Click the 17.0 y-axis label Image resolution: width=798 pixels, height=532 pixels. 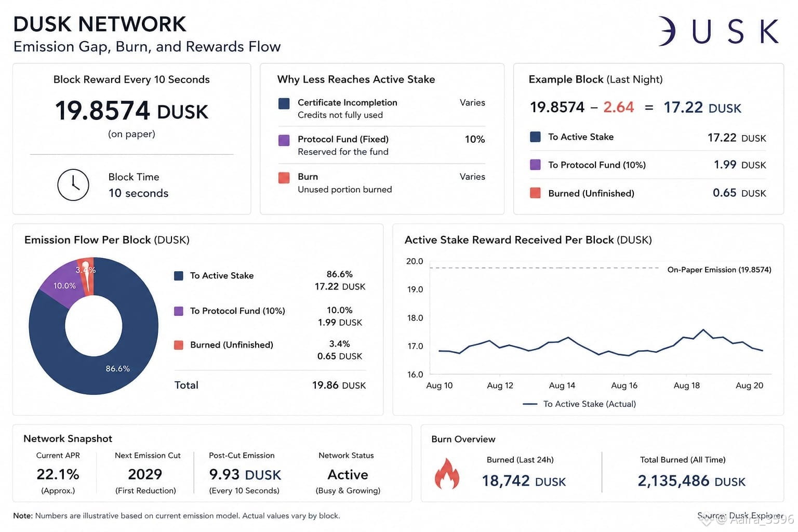[415, 346]
